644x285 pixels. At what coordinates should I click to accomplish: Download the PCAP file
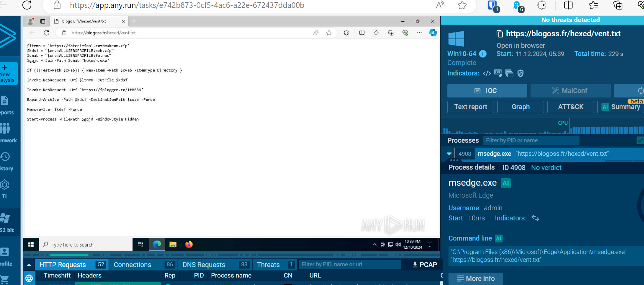click(x=425, y=265)
